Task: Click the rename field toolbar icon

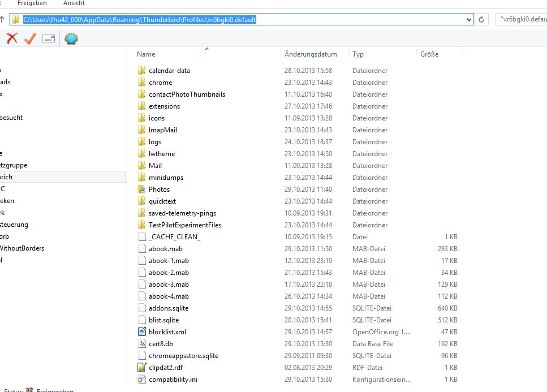Action: pyautogui.click(x=49, y=38)
